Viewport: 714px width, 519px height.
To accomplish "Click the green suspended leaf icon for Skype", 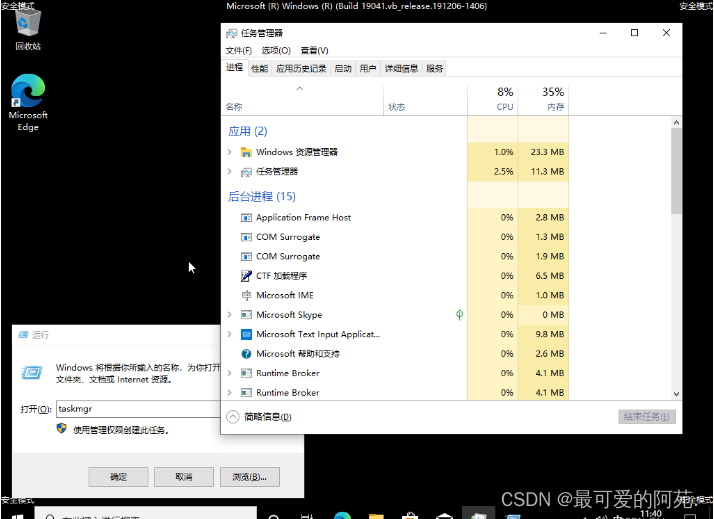I will point(459,315).
